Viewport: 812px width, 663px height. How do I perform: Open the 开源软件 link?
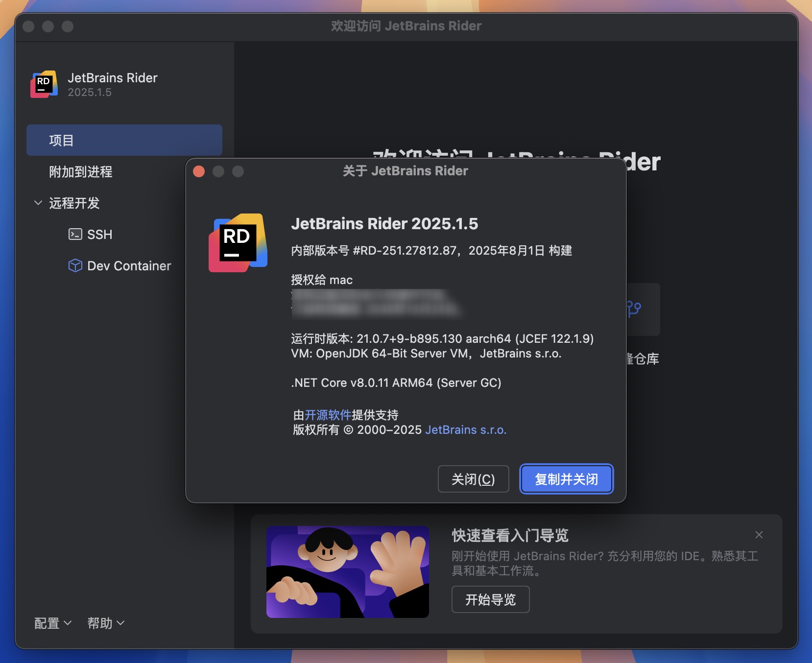[328, 415]
